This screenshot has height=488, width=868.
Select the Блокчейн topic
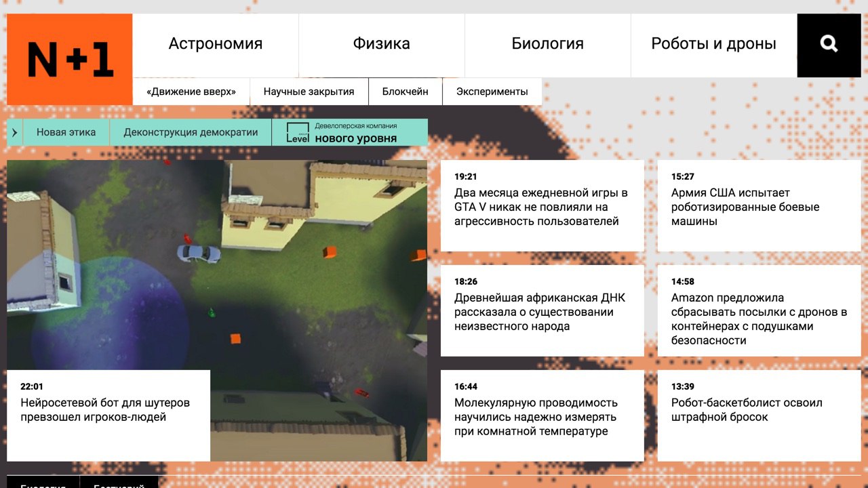[x=406, y=91]
